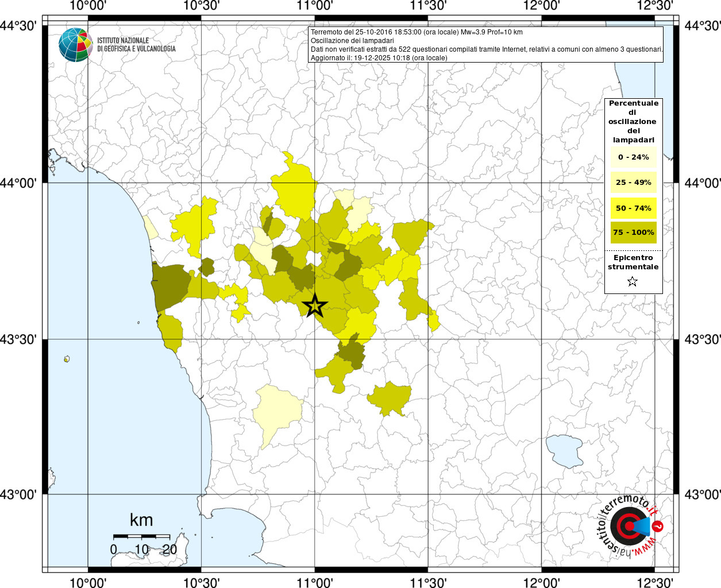Select the 0 - 24% legend swatch
This screenshot has height=588, width=721.
click(633, 157)
